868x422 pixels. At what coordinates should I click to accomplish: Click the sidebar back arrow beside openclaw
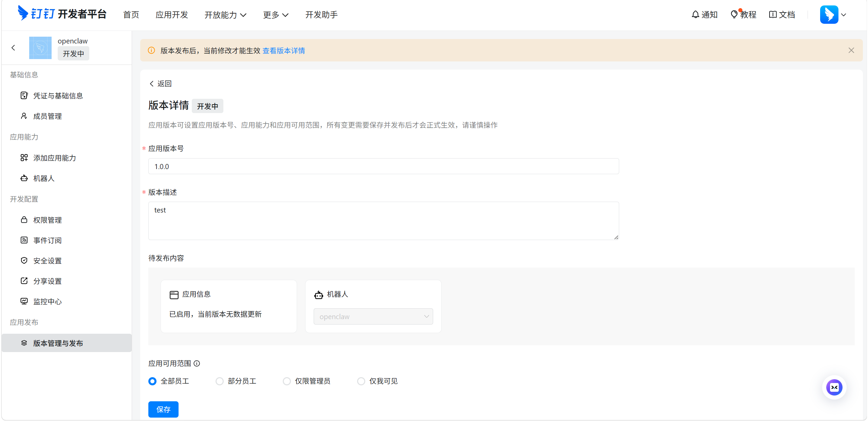[x=13, y=48]
